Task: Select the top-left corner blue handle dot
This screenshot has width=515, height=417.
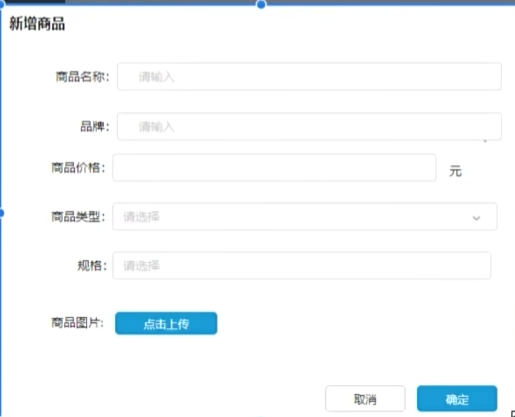Action: [x=2, y=4]
